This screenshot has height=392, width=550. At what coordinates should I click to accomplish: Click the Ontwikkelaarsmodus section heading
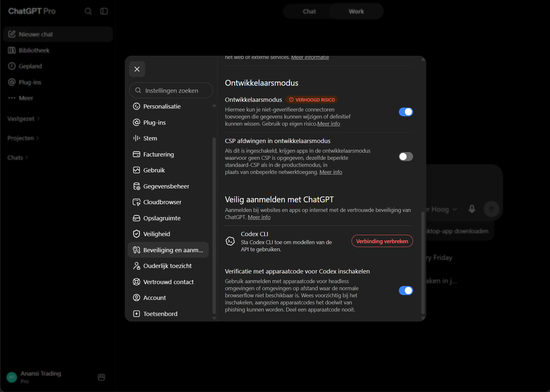point(262,83)
